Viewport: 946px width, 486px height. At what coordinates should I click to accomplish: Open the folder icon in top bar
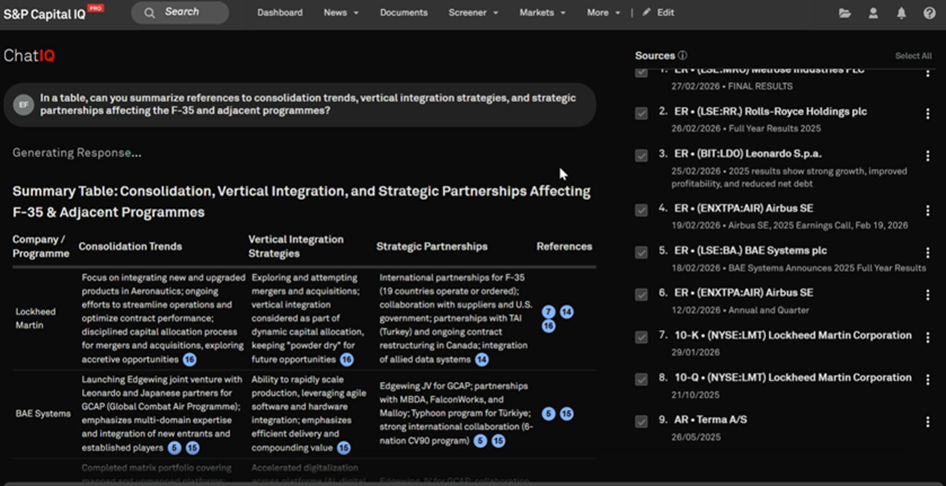(x=845, y=13)
